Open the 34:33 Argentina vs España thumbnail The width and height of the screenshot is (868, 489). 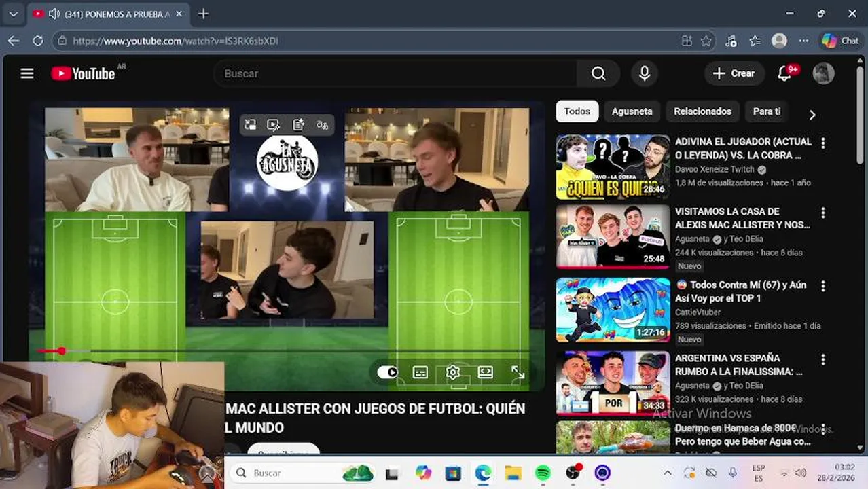pyautogui.click(x=613, y=383)
